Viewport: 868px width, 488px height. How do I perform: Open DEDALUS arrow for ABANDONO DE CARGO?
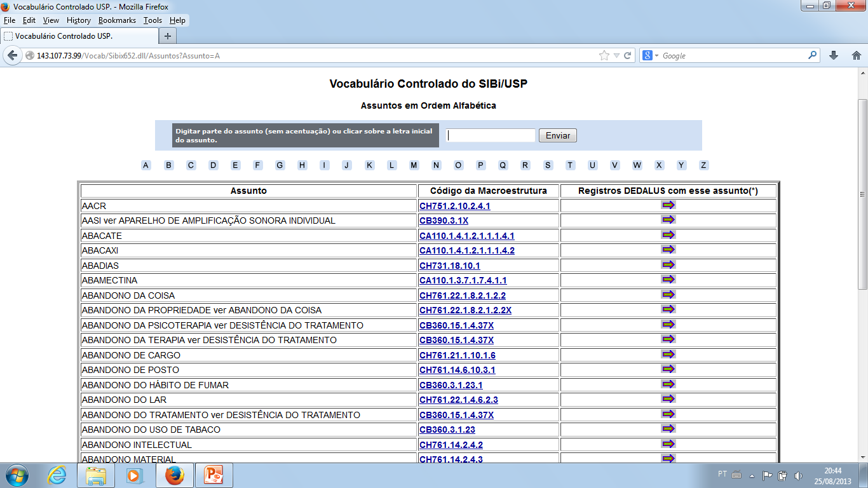(668, 355)
